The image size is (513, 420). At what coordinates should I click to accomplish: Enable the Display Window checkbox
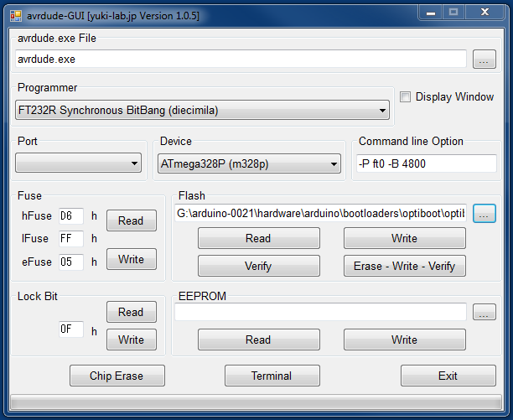point(405,96)
